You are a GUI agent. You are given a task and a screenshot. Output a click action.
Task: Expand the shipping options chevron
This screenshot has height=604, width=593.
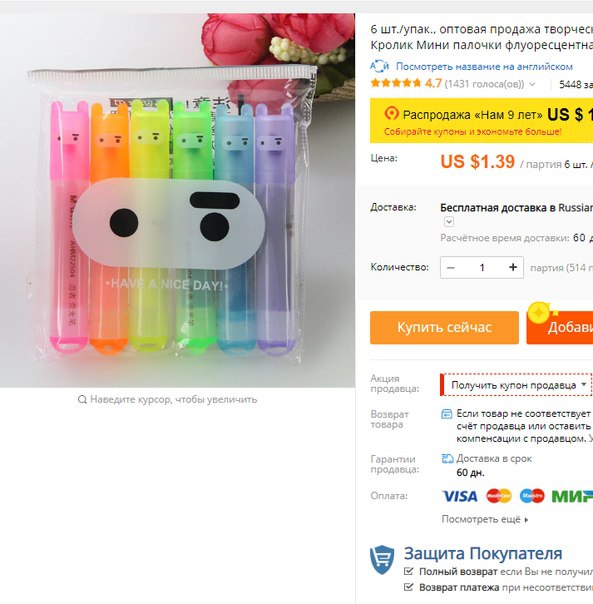(x=449, y=221)
